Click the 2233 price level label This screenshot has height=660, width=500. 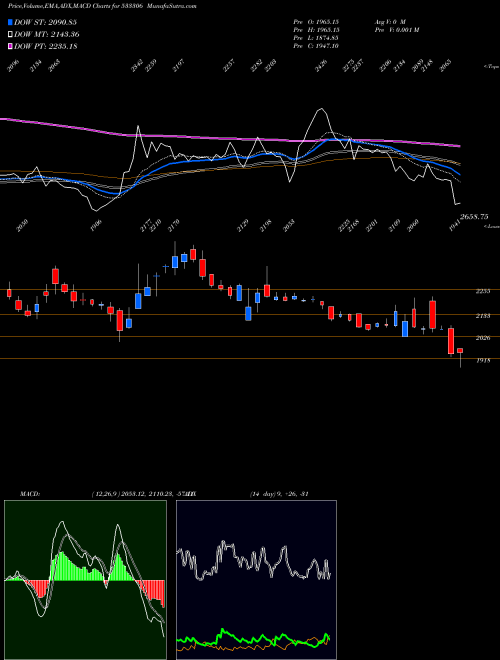[x=483, y=291]
